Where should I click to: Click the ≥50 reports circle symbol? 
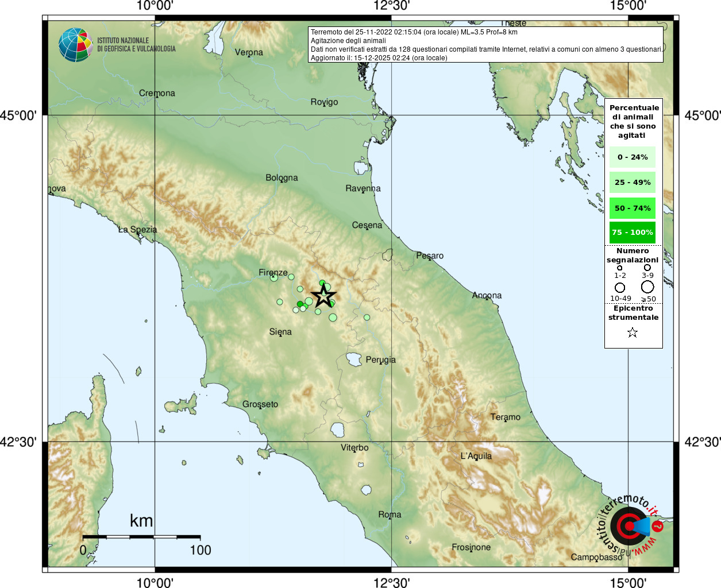click(x=647, y=287)
